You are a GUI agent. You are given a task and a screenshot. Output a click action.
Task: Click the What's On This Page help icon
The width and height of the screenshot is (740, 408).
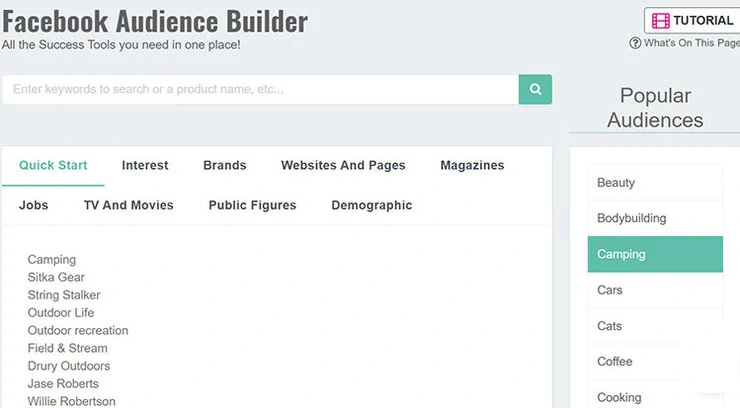[x=635, y=43]
